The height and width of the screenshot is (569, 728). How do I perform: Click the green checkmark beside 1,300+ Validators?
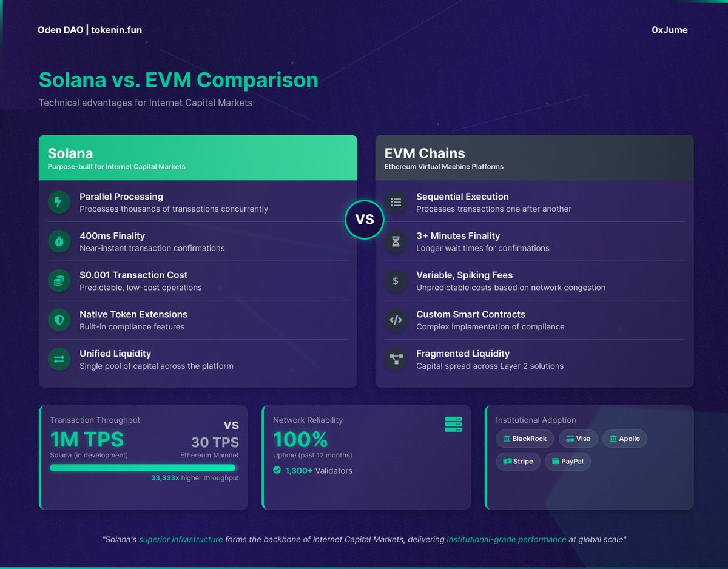(277, 470)
